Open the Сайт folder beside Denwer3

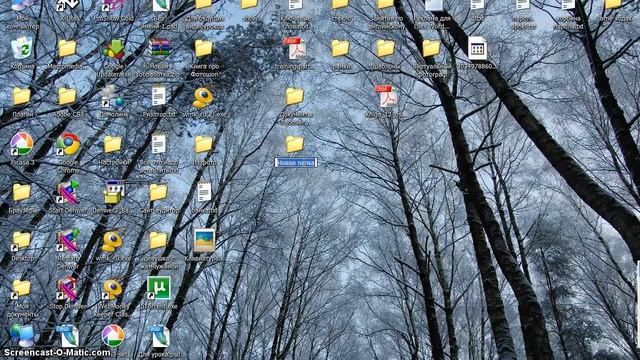click(x=158, y=192)
